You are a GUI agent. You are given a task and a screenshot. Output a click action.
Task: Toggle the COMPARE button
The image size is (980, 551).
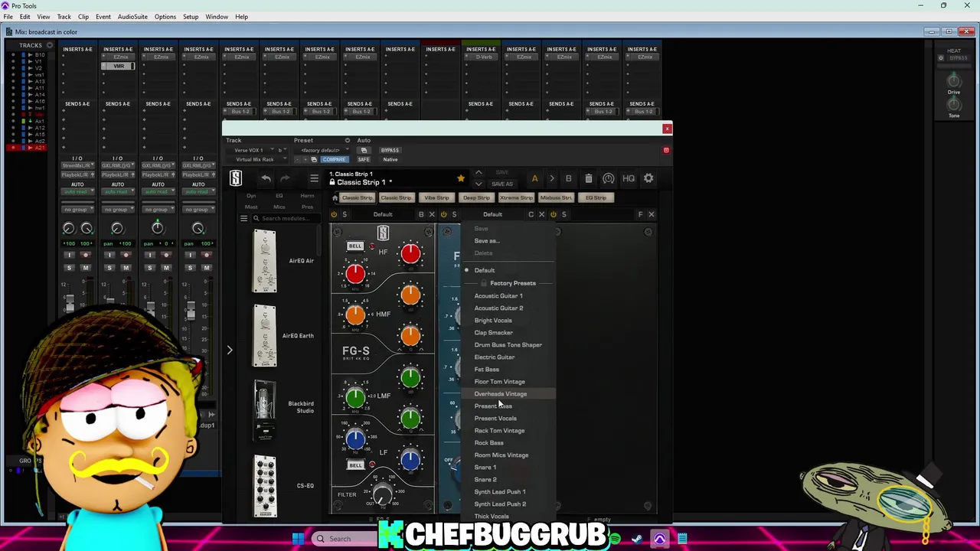pyautogui.click(x=334, y=159)
